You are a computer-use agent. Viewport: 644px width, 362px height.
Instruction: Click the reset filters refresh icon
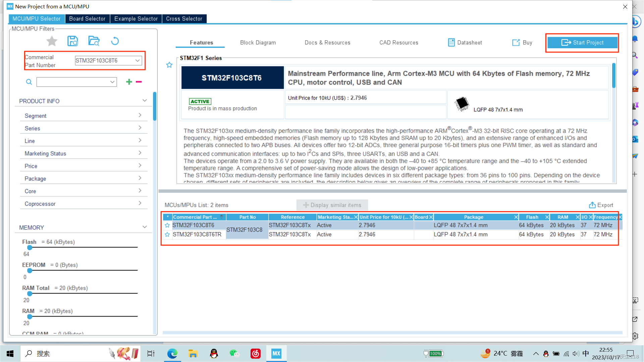115,41
